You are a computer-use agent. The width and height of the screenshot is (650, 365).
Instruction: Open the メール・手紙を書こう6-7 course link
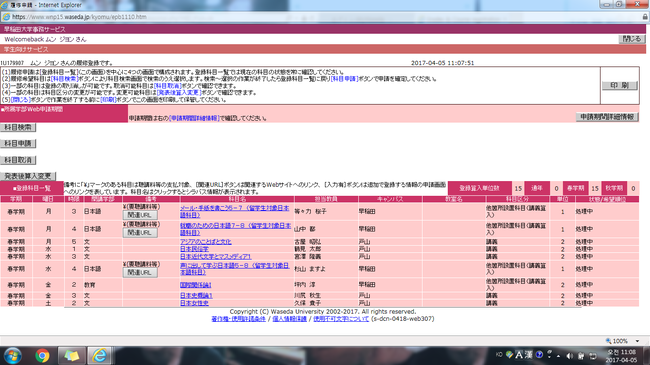235,212
